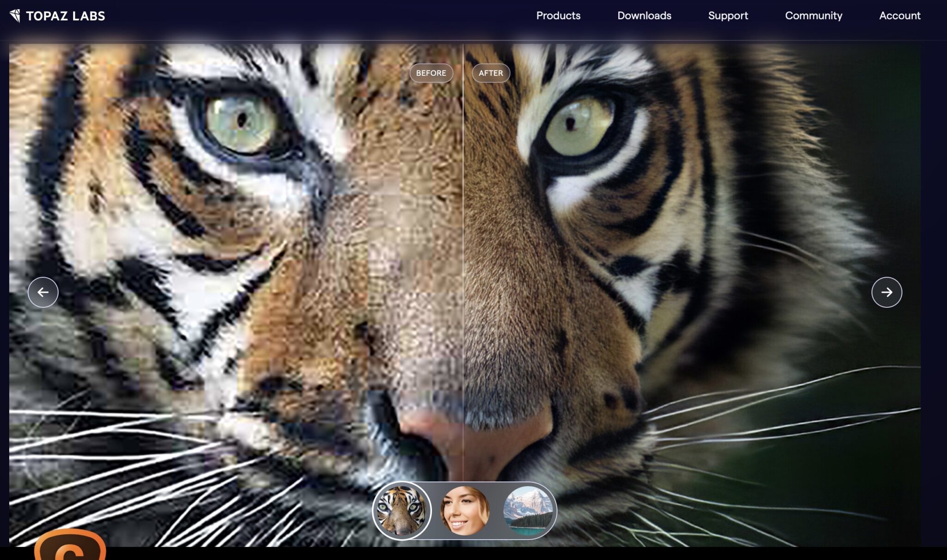Select the smiling woman sample thumbnail
Screen dimensions: 947x560
tap(464, 511)
